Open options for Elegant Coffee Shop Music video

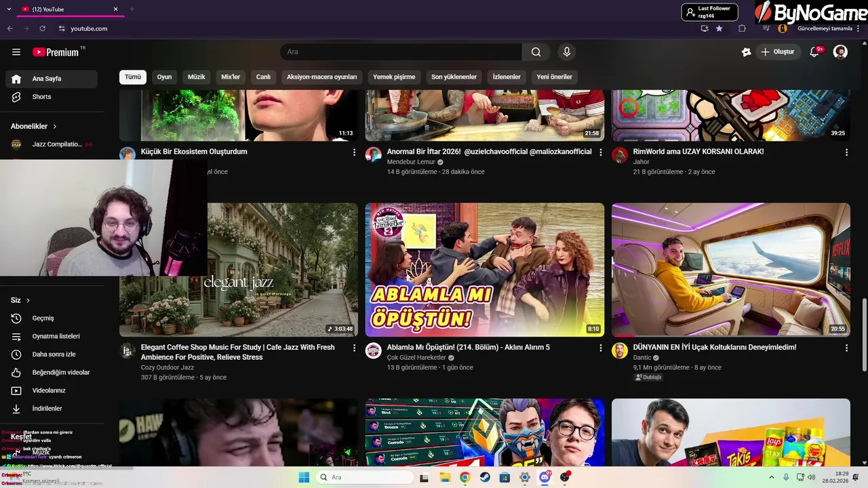(354, 348)
